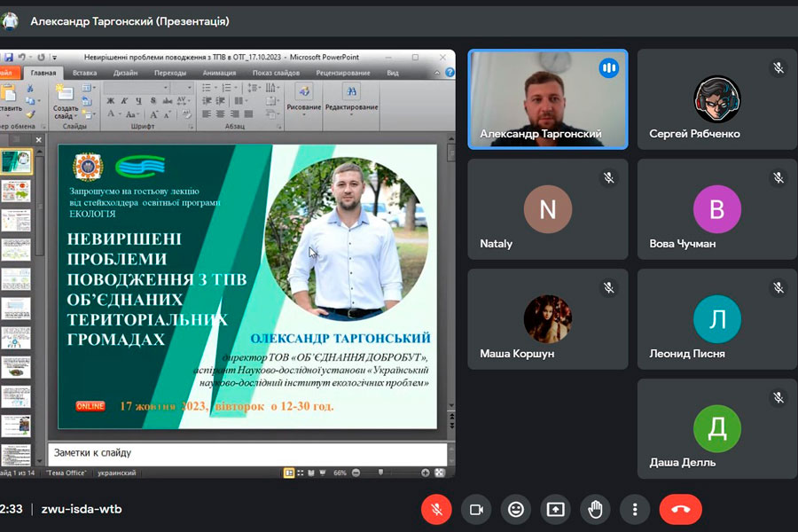This screenshot has height=532, width=798.
Task: Unmute the microphone in the call bar
Action: (x=436, y=510)
